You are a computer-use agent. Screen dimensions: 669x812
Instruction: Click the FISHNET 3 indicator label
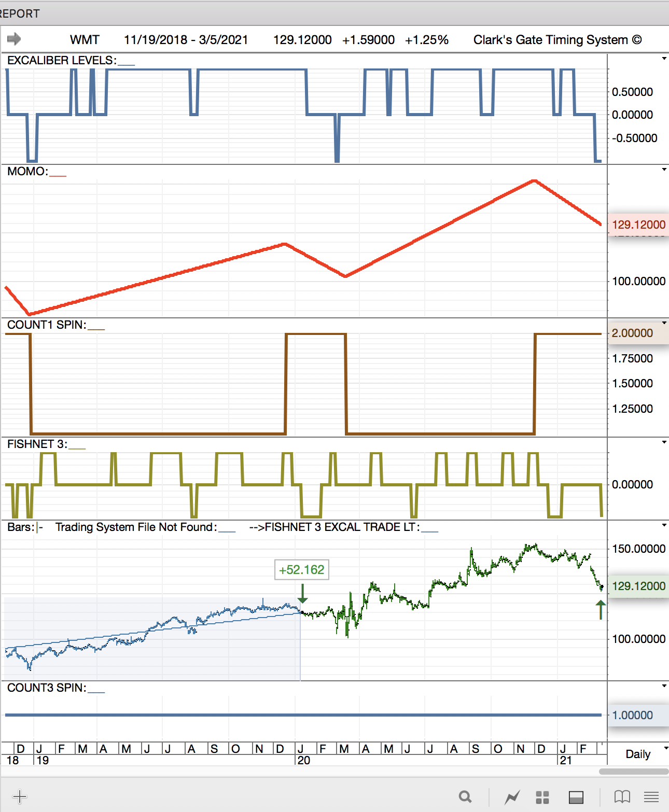(x=37, y=444)
